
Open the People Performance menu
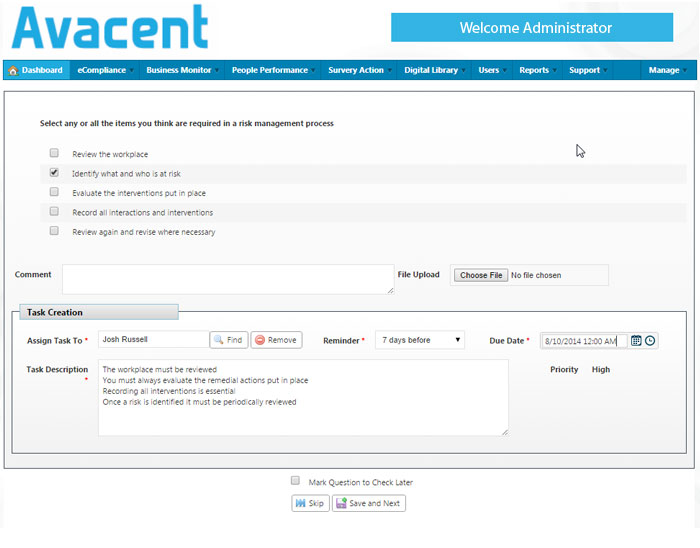[x=273, y=70]
